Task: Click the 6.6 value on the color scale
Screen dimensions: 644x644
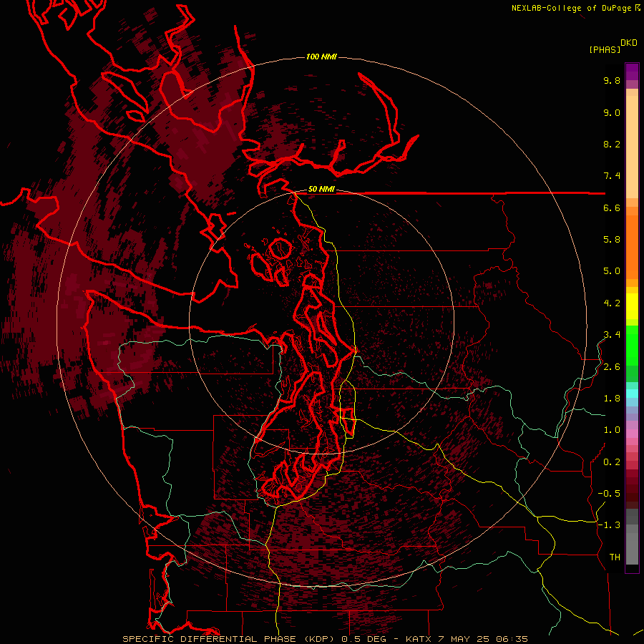Action: click(612, 208)
